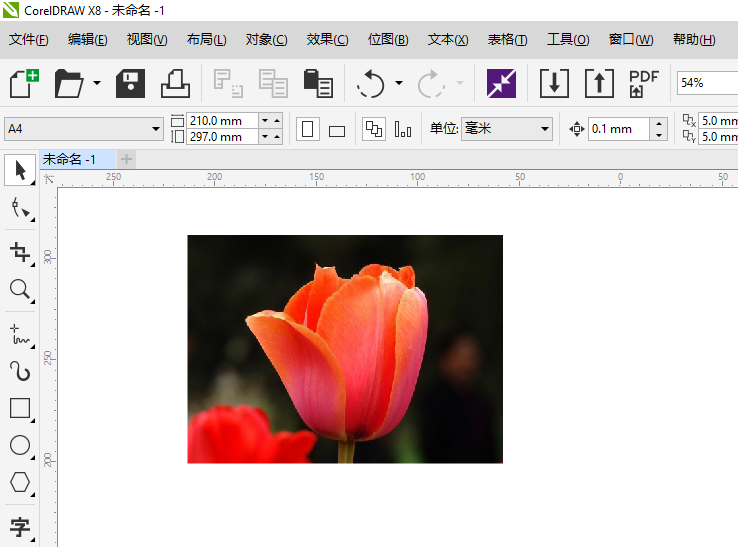Expand the Open folder dropdown arrow
The image size is (738, 547).
pyautogui.click(x=97, y=83)
